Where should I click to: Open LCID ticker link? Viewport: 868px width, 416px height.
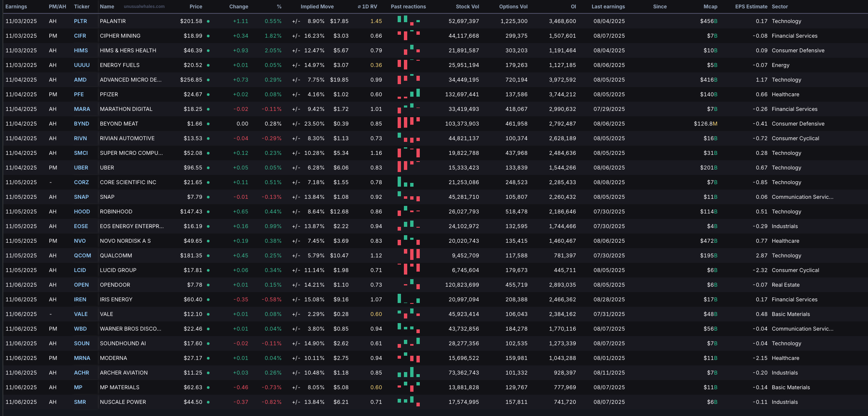[80, 270]
